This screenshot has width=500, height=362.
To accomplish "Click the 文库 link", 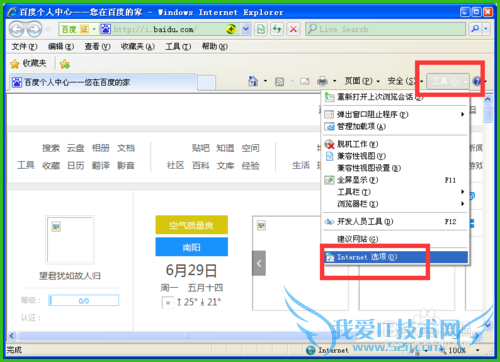I will click(x=225, y=165).
